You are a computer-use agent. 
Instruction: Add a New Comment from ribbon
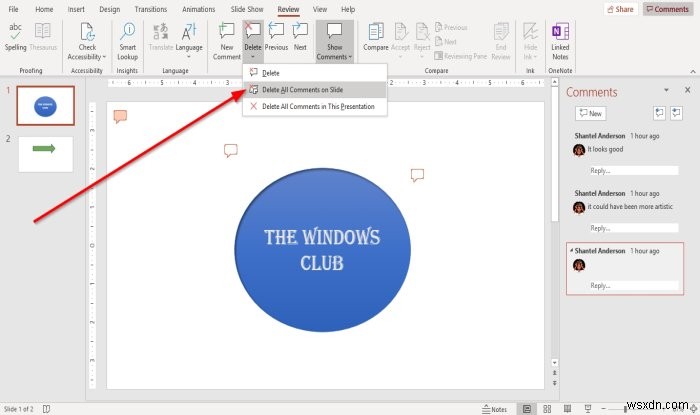point(227,42)
